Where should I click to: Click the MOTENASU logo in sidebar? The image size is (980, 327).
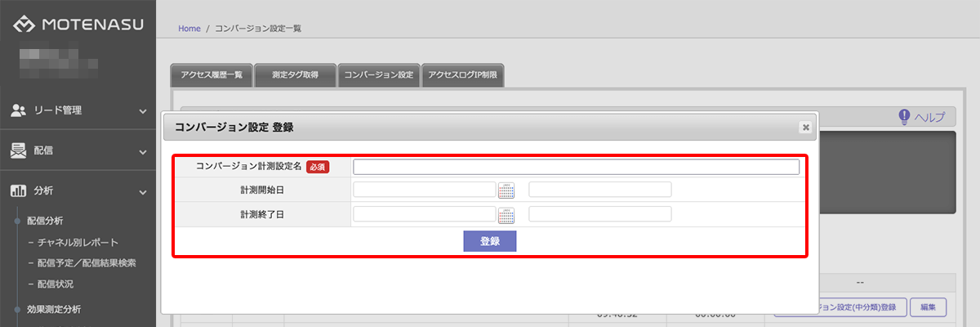(x=78, y=25)
